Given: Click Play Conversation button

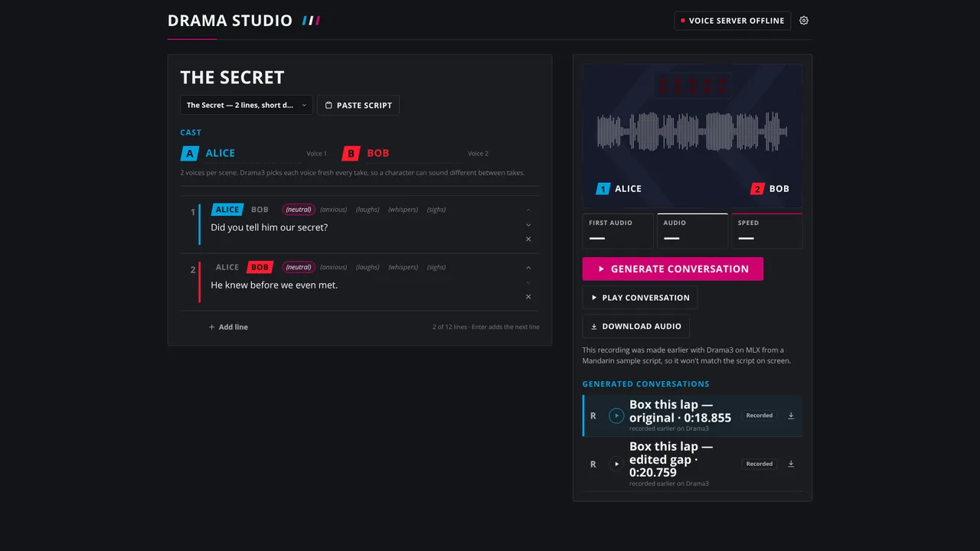Looking at the screenshot, I should (640, 298).
